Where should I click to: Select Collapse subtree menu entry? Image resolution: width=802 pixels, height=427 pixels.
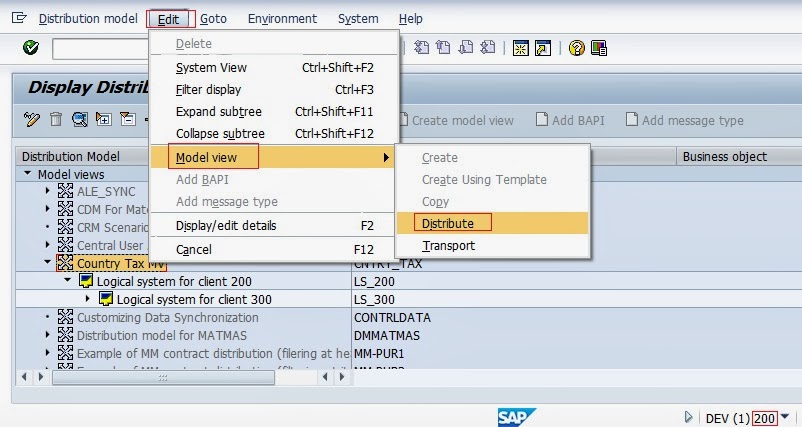click(275, 133)
